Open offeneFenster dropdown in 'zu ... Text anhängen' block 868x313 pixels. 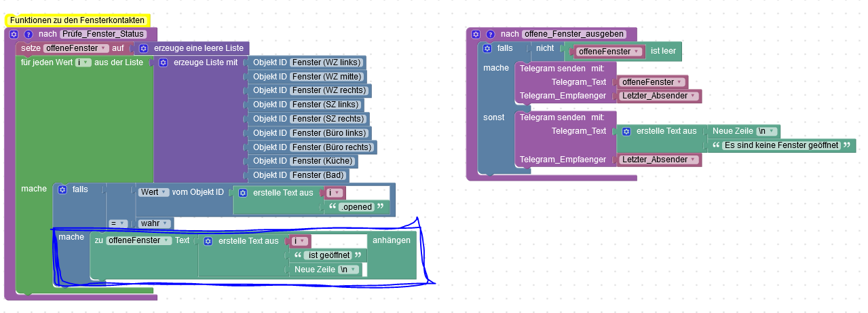(x=139, y=240)
